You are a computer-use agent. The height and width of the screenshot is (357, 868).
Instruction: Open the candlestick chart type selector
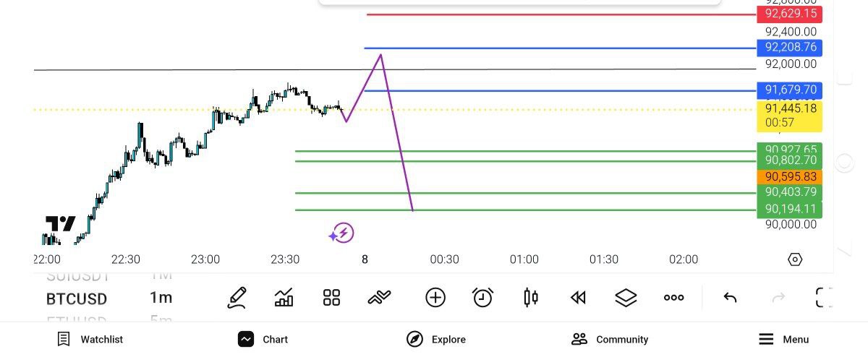[531, 298]
